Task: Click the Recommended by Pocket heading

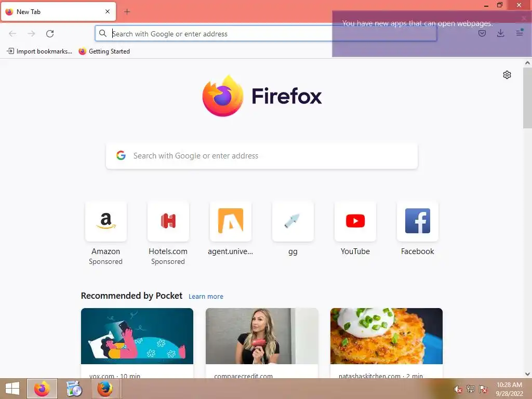Action: point(131,296)
